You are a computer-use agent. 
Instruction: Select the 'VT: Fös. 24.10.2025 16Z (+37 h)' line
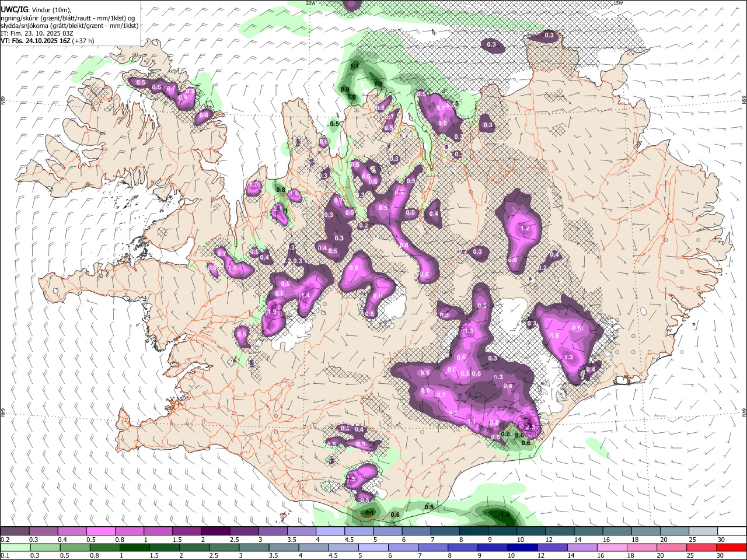click(47, 41)
